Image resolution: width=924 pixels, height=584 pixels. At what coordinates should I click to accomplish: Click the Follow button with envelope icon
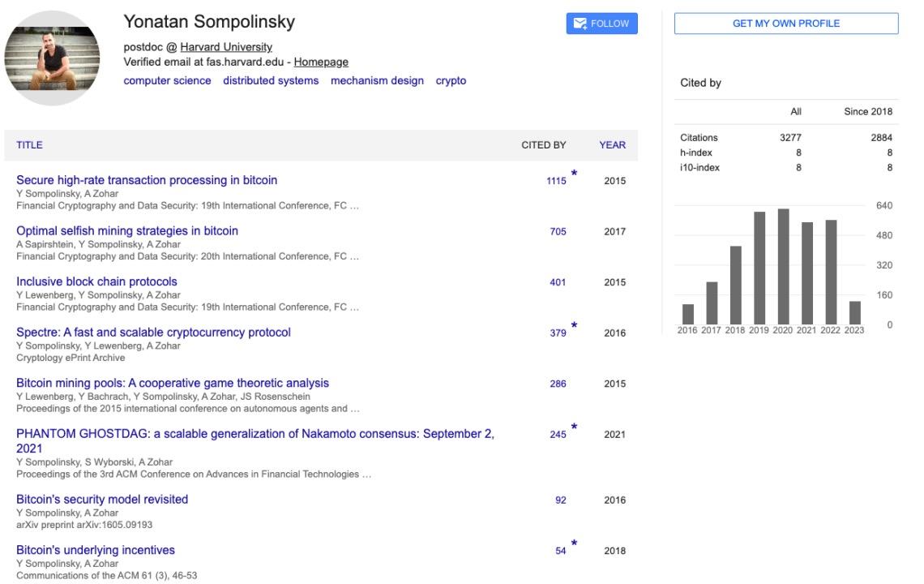pyautogui.click(x=601, y=24)
